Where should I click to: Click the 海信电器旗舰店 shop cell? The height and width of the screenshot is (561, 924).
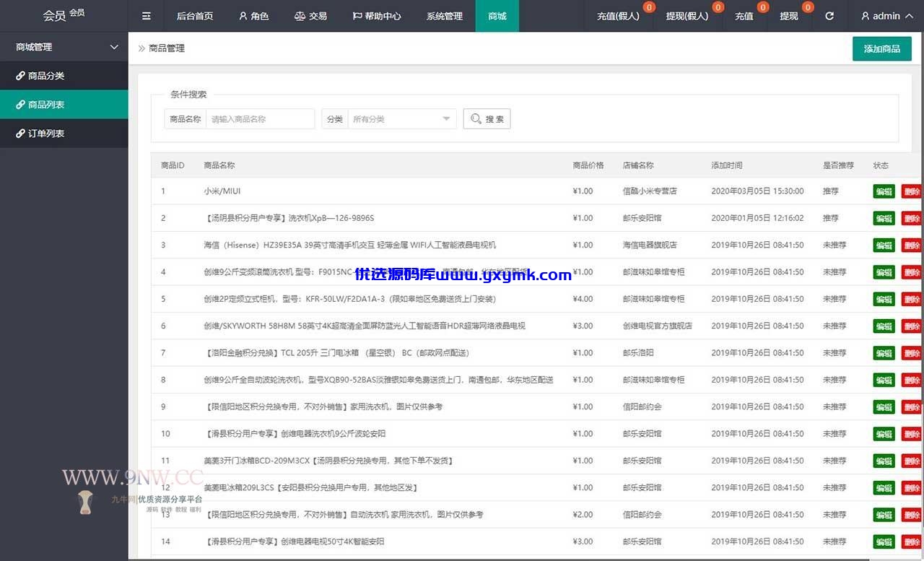click(650, 245)
